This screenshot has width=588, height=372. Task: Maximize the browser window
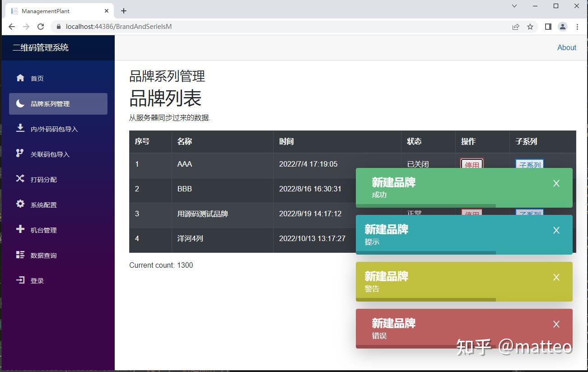(x=556, y=6)
